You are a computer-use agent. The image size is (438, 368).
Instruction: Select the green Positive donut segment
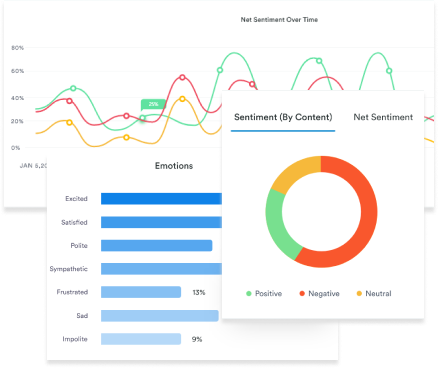click(278, 227)
